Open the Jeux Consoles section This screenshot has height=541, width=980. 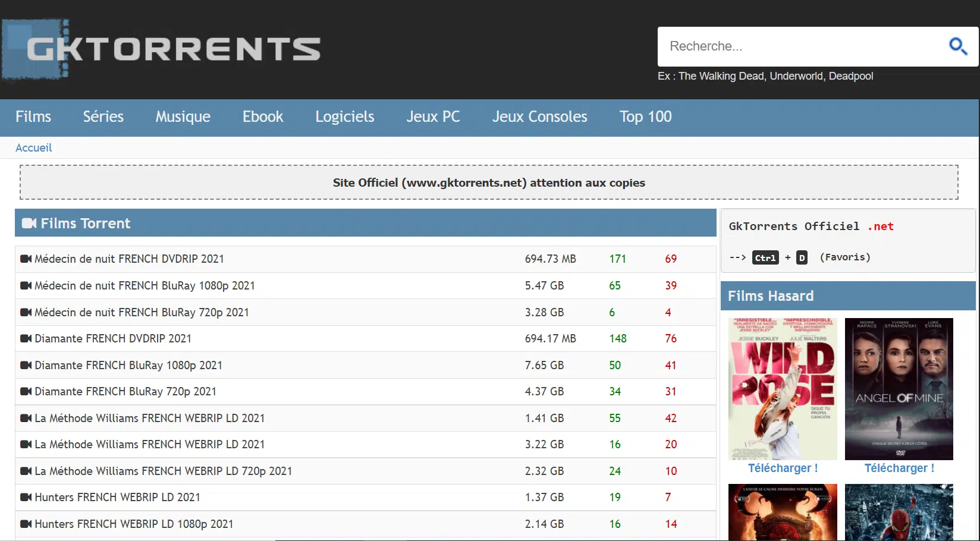pyautogui.click(x=539, y=117)
